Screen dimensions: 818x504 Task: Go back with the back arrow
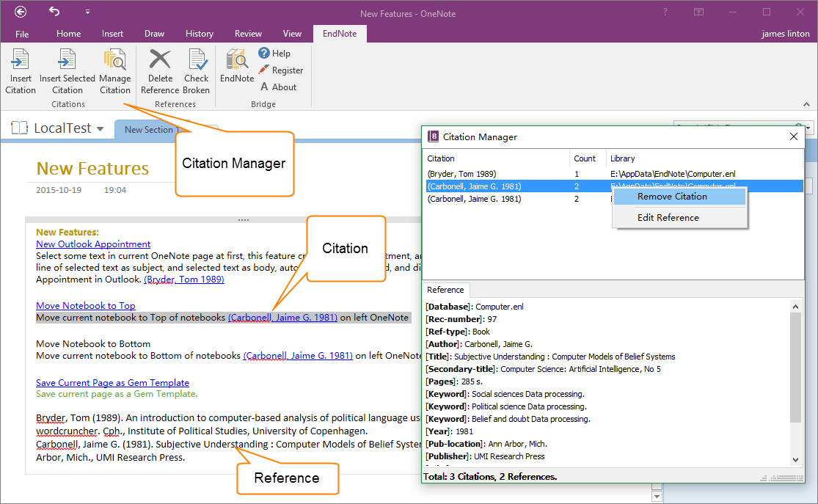pos(21,12)
